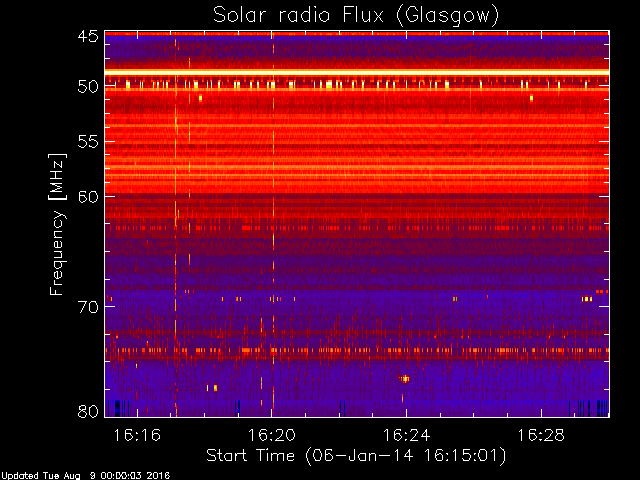Click the "Start Time (06-Jan-14 16:15:01)" label
The height and width of the screenshot is (480, 640).
[x=356, y=456]
